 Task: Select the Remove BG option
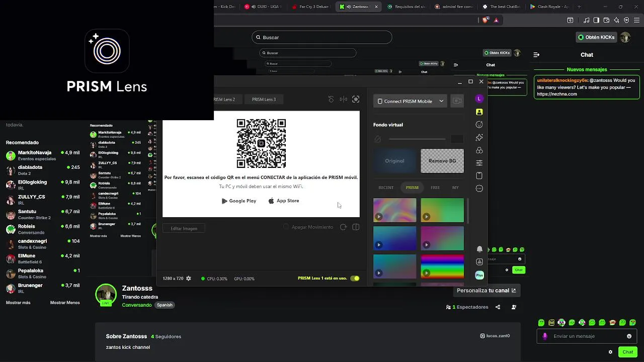[x=442, y=161]
